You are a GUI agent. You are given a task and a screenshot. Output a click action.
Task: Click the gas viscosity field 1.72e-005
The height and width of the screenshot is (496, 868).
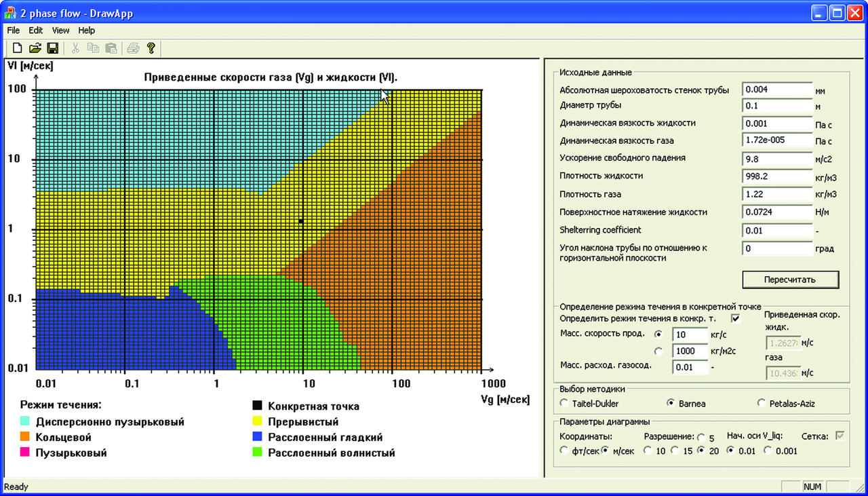(x=777, y=141)
